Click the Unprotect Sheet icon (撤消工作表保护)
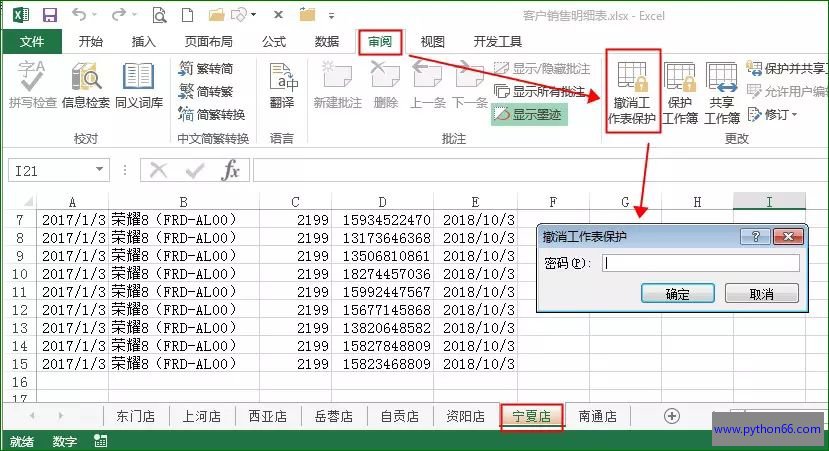Image resolution: width=829 pixels, height=451 pixels. (631, 94)
